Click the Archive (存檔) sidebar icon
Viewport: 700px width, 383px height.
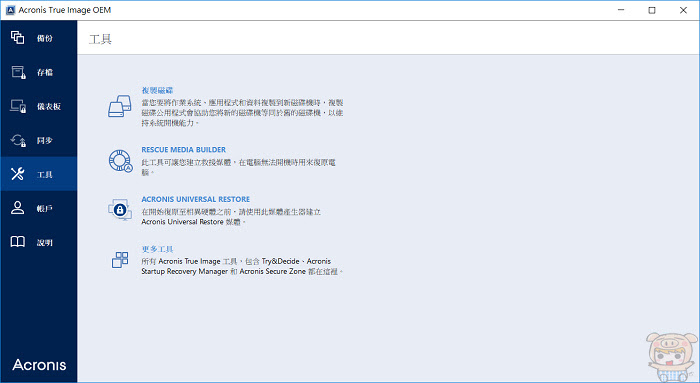coord(18,72)
